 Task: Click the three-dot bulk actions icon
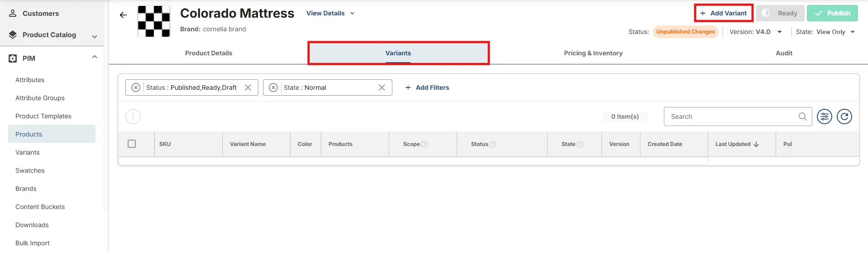(x=133, y=117)
